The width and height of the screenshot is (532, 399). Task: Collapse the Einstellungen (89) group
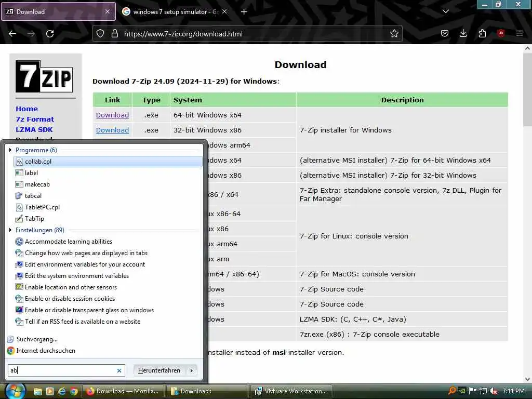[10, 230]
